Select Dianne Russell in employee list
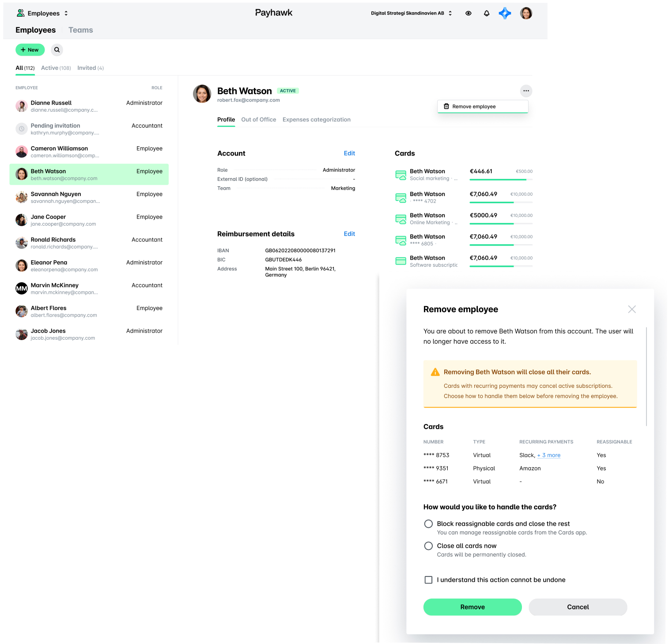 (89, 106)
